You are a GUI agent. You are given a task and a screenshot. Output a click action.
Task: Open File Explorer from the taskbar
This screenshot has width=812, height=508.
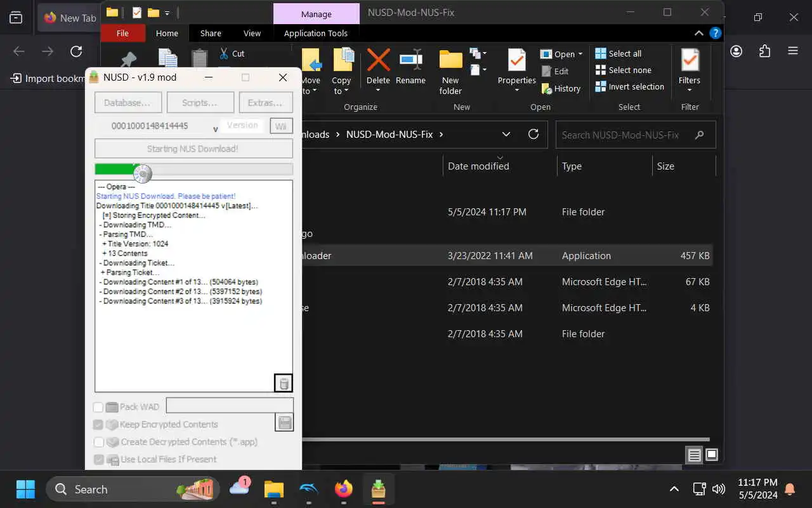(274, 489)
